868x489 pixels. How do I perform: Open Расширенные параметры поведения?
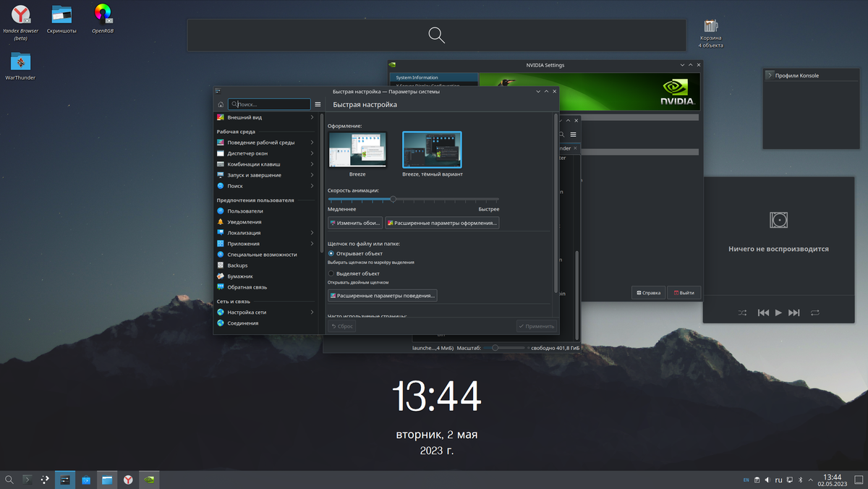click(x=382, y=296)
